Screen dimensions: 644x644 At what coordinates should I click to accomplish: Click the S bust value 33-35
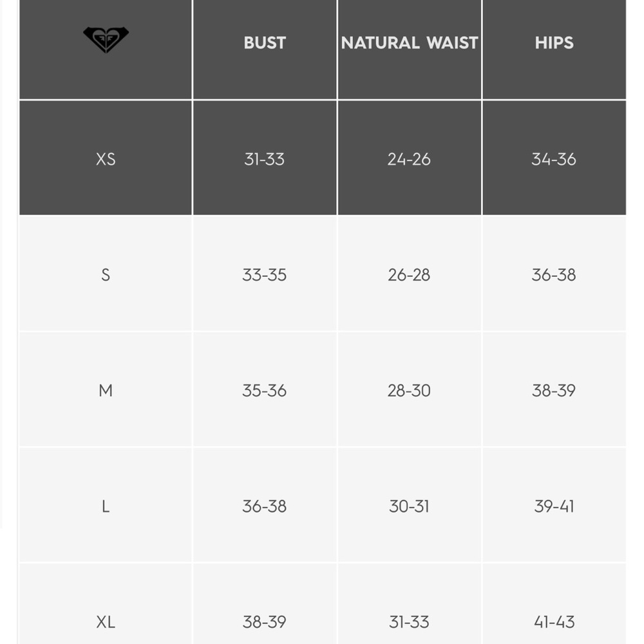click(265, 275)
